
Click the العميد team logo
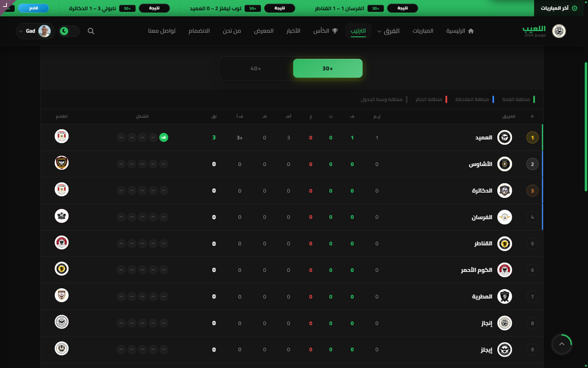[504, 137]
